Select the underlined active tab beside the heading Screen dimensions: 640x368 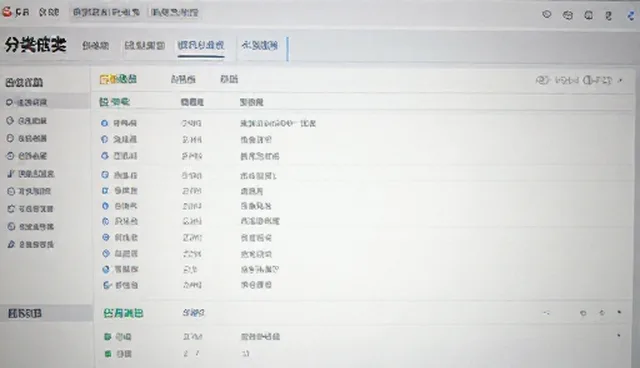200,45
